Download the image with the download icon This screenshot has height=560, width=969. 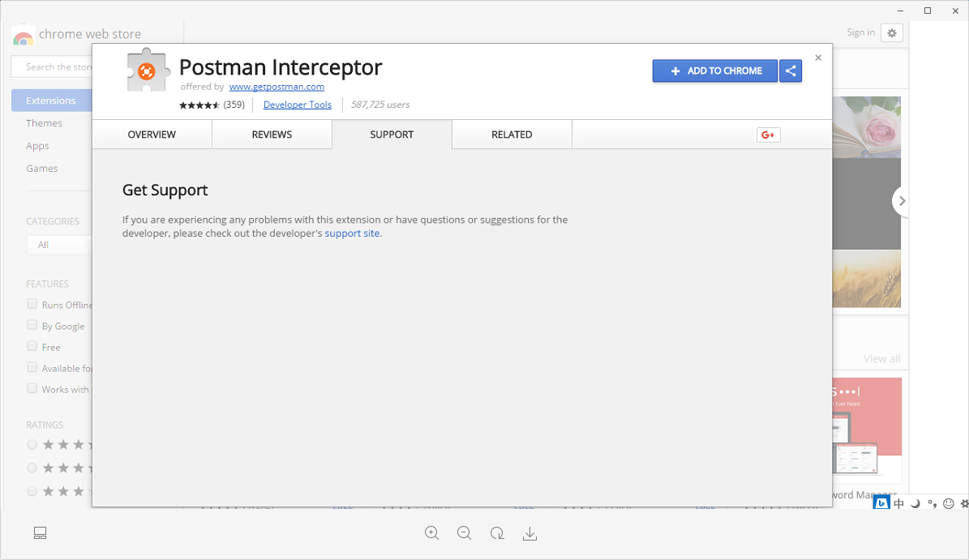tap(530, 533)
